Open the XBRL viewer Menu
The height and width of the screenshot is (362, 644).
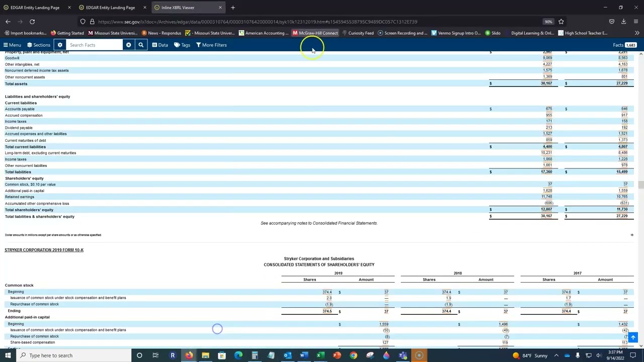pyautogui.click(x=12, y=45)
